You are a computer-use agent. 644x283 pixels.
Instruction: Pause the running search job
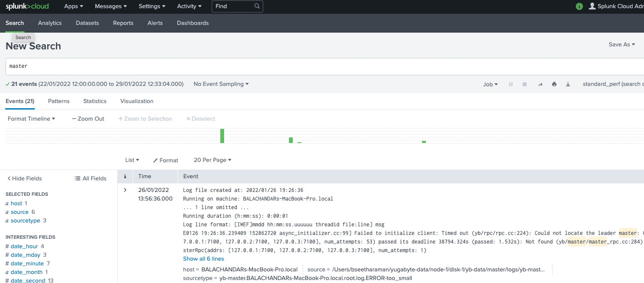click(510, 84)
